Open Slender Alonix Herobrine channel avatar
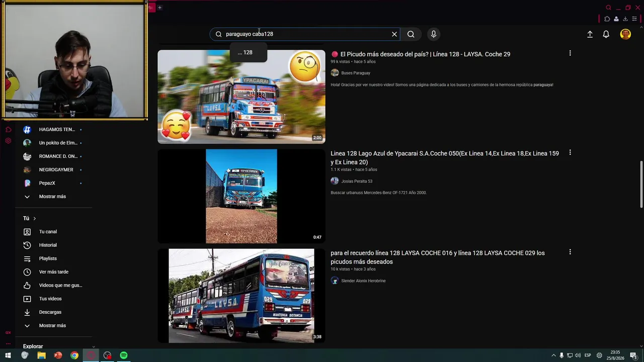This screenshot has height=362, width=644. tap(335, 281)
